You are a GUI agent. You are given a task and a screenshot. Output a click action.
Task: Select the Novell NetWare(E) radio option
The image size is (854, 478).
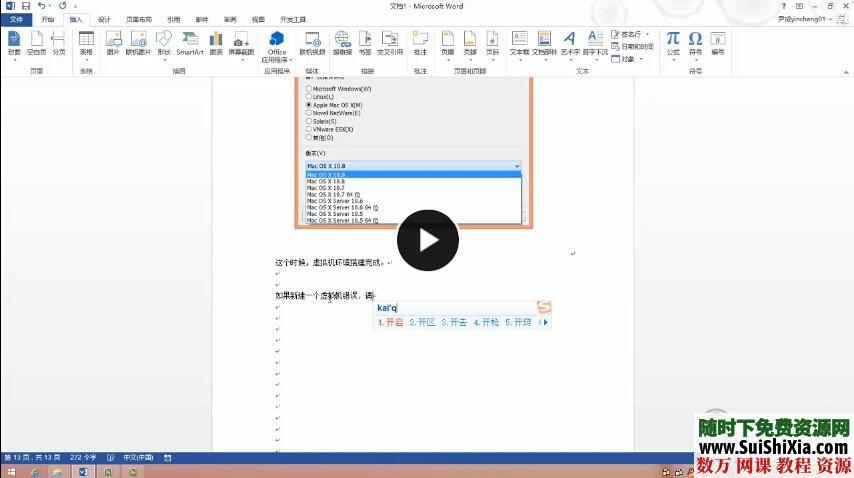tap(308, 113)
